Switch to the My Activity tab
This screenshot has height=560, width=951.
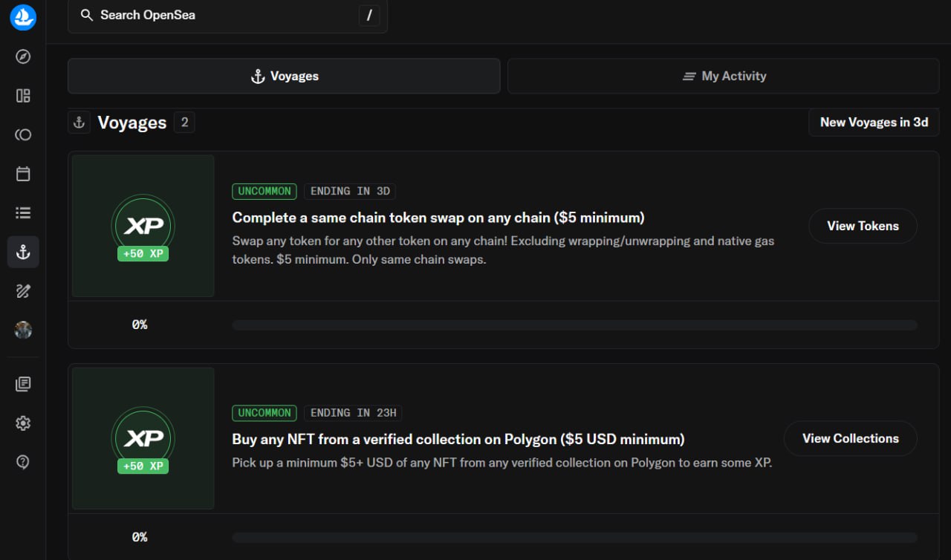click(x=724, y=76)
